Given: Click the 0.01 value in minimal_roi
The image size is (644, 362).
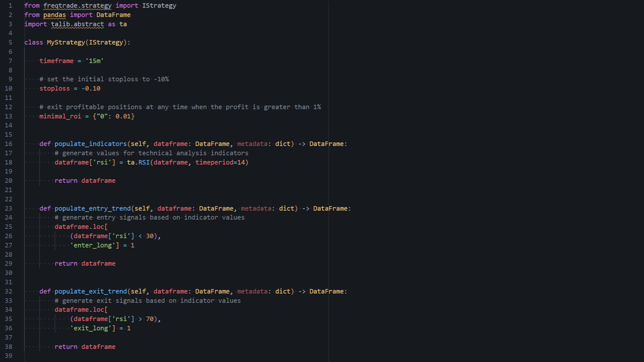Looking at the screenshot, I should pyautogui.click(x=123, y=116).
